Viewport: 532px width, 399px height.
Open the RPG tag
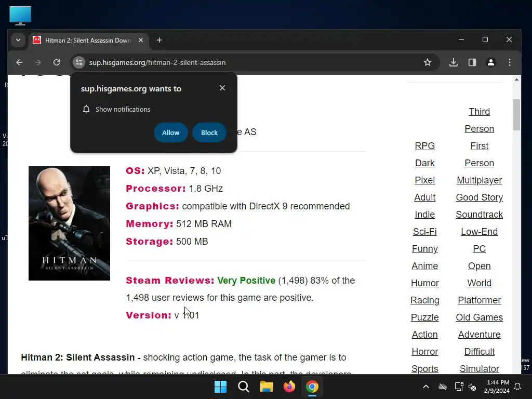[x=425, y=146]
